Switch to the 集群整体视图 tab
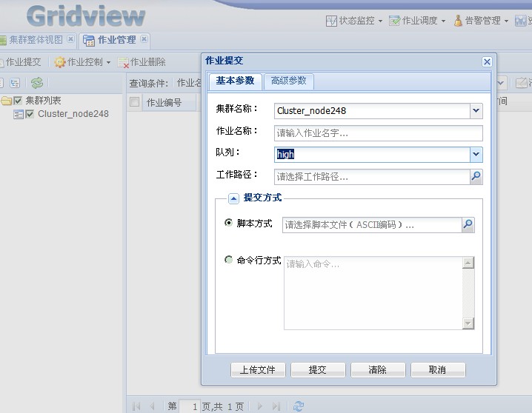This screenshot has width=532, height=413. 36,40
